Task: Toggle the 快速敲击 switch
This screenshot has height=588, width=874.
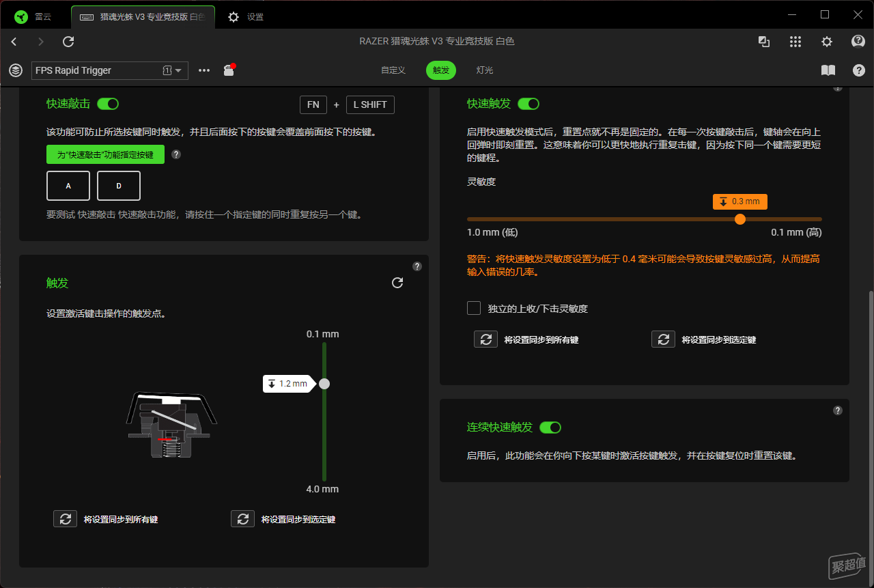Action: pos(108,104)
